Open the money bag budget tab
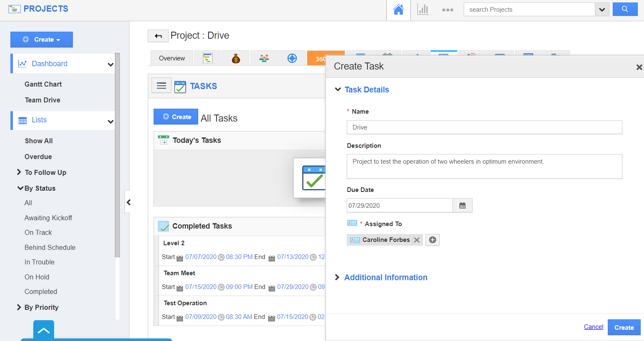The width and height of the screenshot is (644, 341). (x=236, y=58)
